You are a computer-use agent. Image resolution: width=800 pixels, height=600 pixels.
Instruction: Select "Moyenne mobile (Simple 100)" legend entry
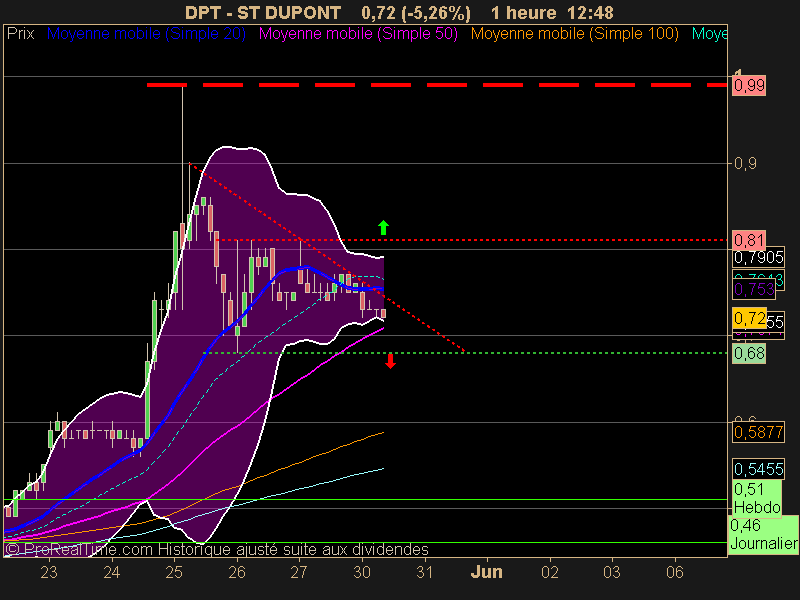click(x=574, y=34)
